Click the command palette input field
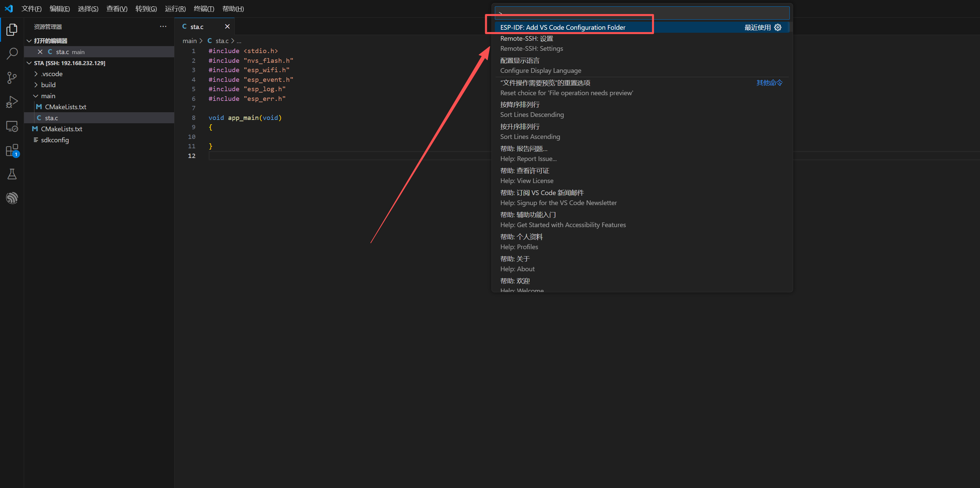Viewport: 980px width, 488px height. (642, 13)
